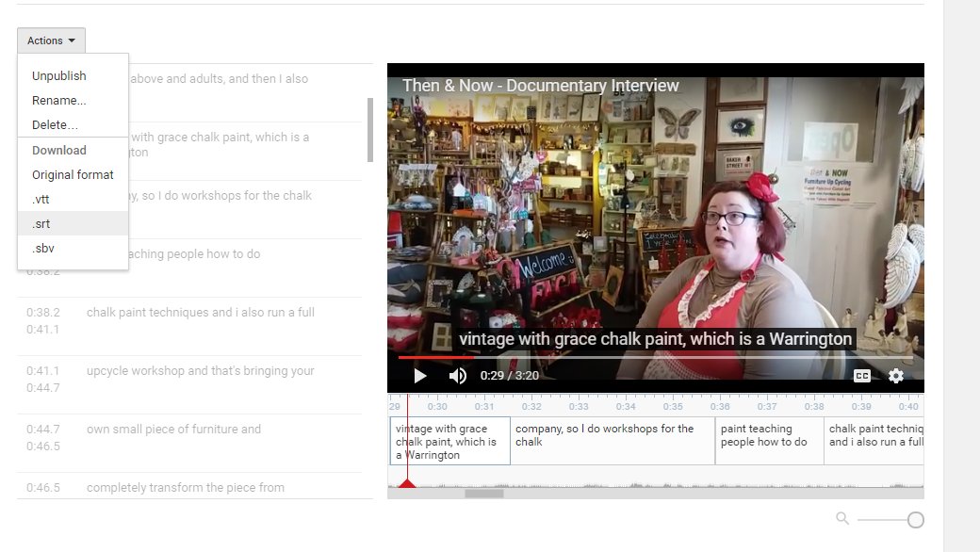Select caption block 'vintage with grace chalk paint'

pos(450,442)
